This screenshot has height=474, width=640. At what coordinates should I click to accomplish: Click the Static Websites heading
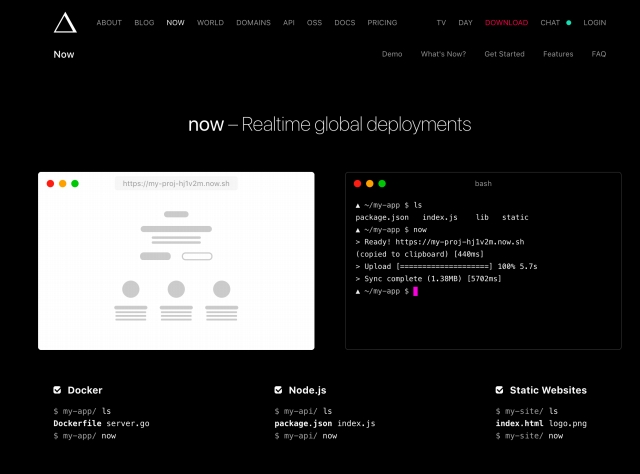coord(548,390)
